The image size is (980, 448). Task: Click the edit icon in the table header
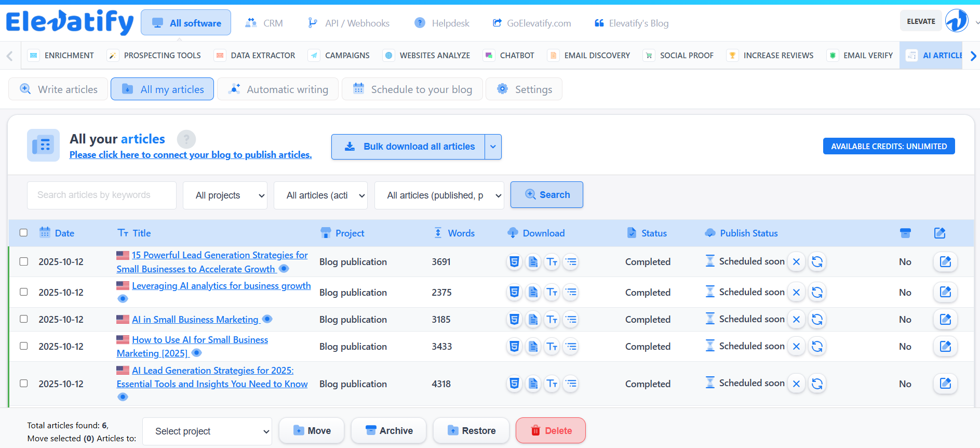click(939, 233)
